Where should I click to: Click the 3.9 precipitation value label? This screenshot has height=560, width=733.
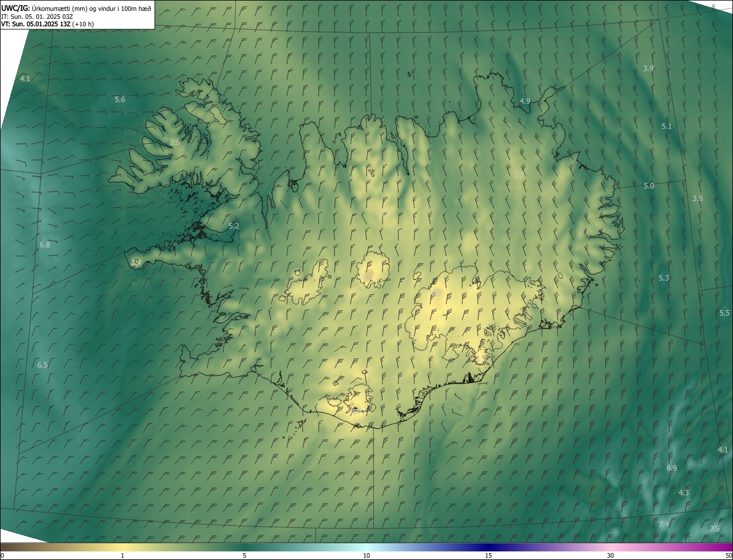648,69
